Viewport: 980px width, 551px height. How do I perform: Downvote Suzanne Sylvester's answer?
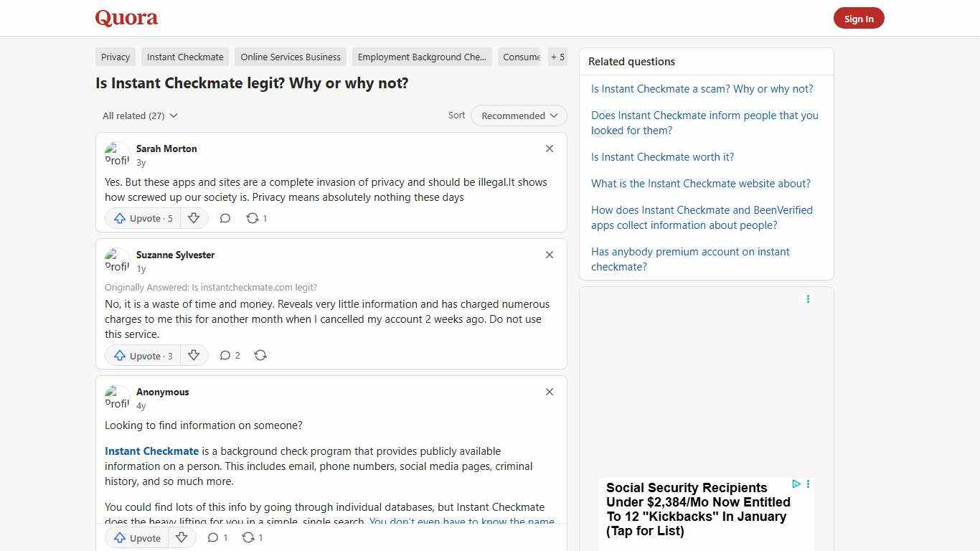[x=194, y=355]
